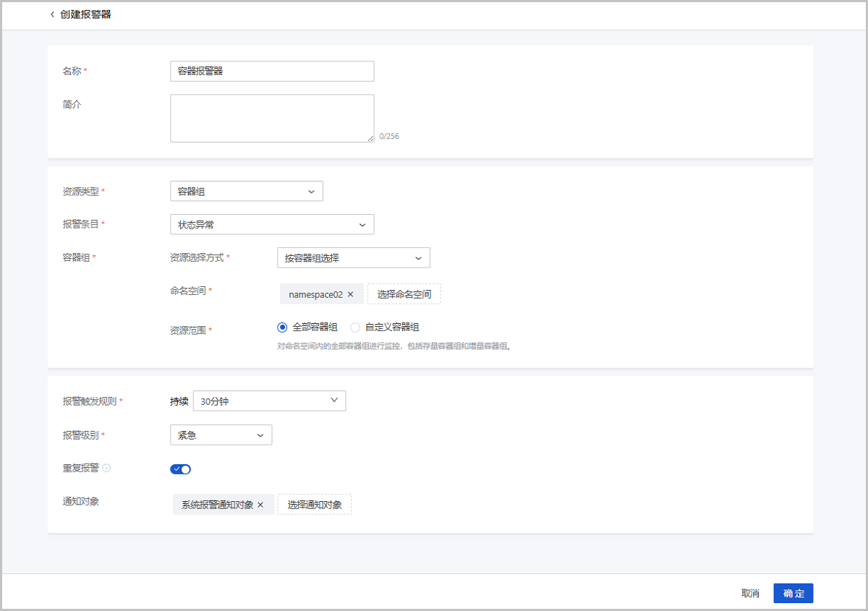
Task: Open the 报警级别 dropdown showing 紧急
Action: (221, 435)
